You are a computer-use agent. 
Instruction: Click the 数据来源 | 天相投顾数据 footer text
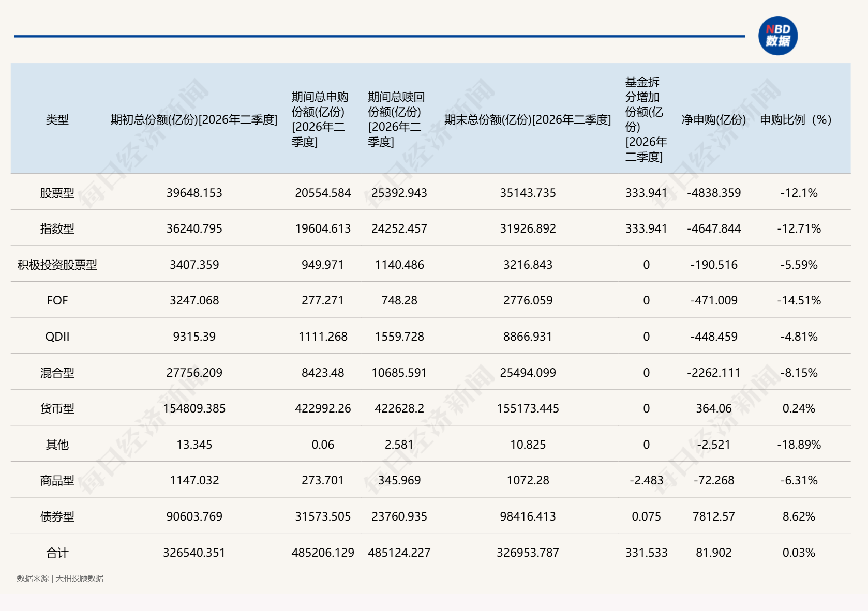pyautogui.click(x=60, y=578)
